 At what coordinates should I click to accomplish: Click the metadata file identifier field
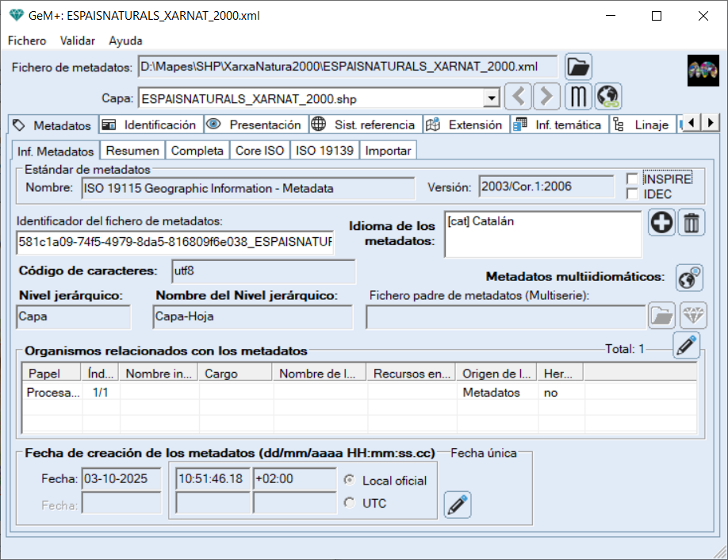174,241
